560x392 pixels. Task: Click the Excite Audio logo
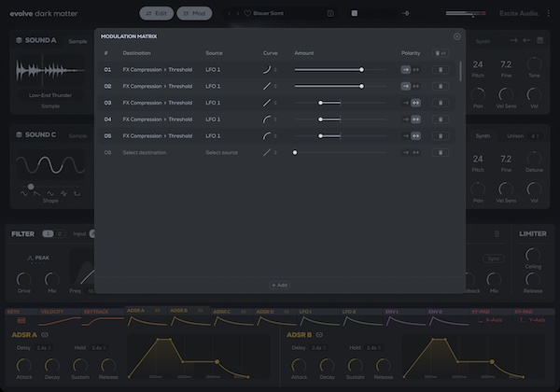[519, 13]
